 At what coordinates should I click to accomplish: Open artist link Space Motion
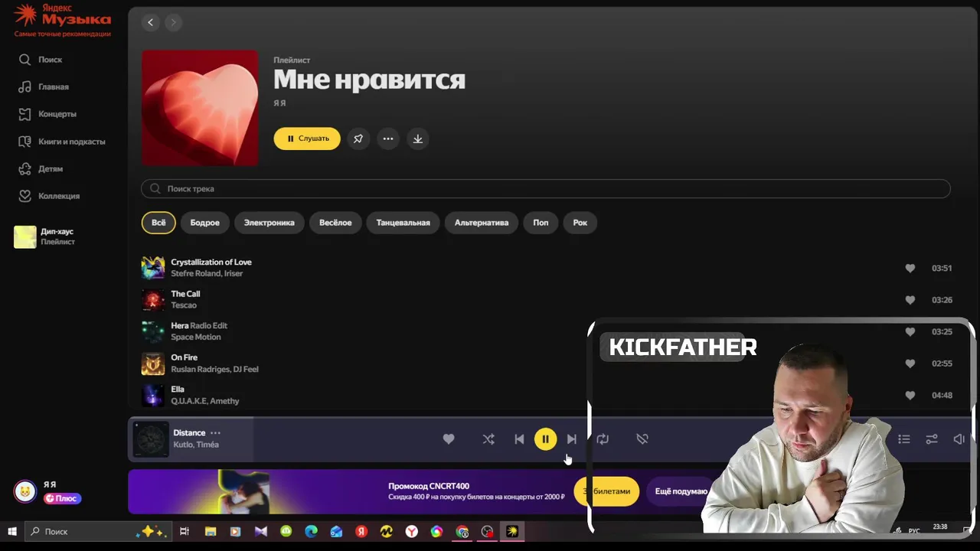[x=196, y=337]
